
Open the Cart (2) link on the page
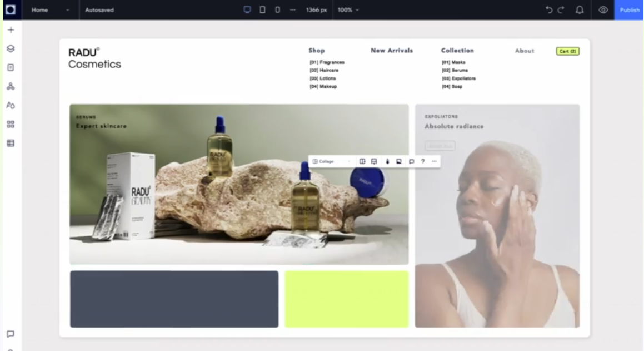567,51
